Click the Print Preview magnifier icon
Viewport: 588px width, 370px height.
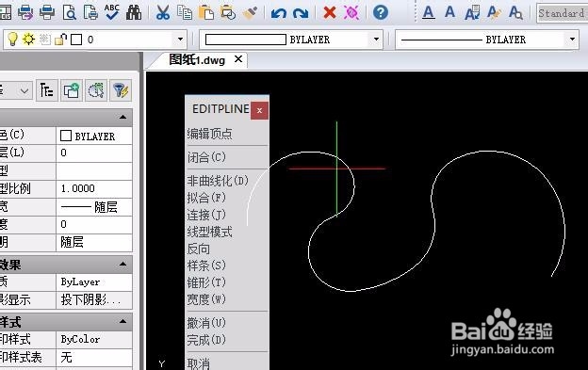click(x=69, y=12)
